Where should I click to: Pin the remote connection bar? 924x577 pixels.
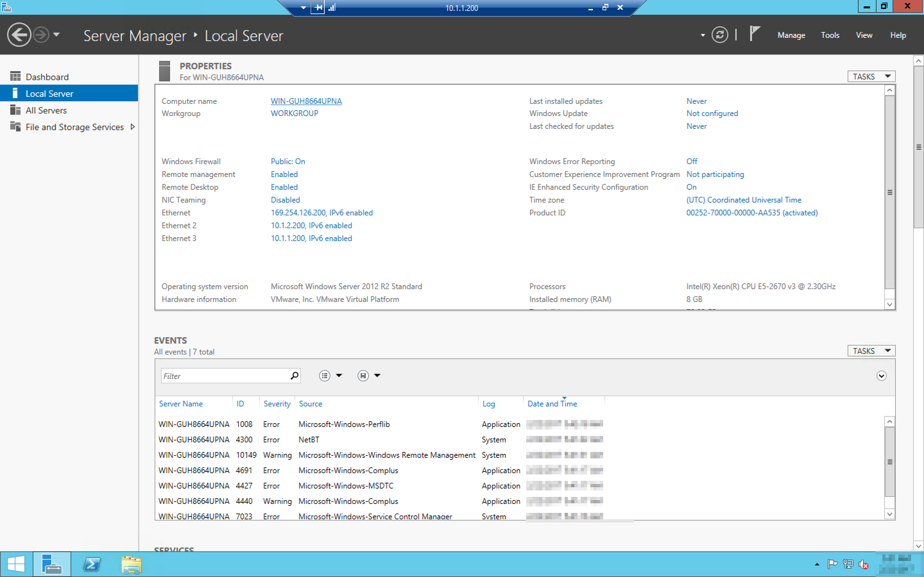[x=317, y=8]
